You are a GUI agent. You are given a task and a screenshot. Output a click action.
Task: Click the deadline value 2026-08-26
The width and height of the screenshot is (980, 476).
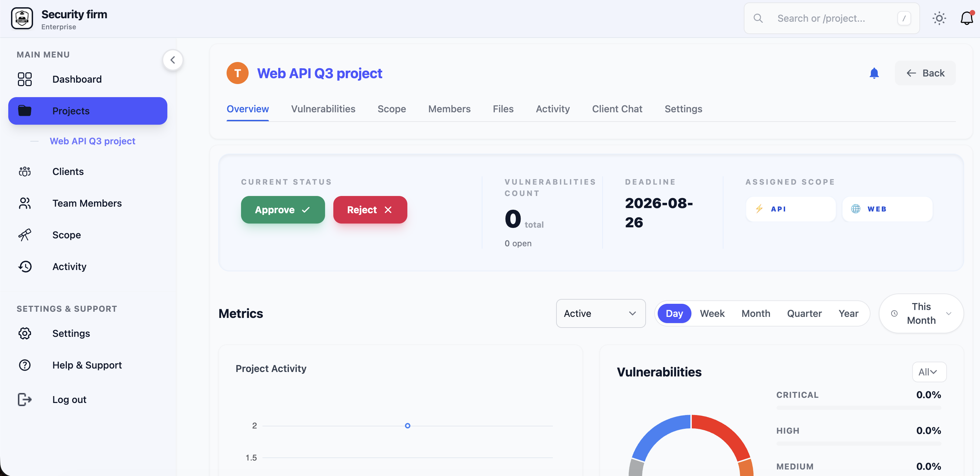click(658, 213)
